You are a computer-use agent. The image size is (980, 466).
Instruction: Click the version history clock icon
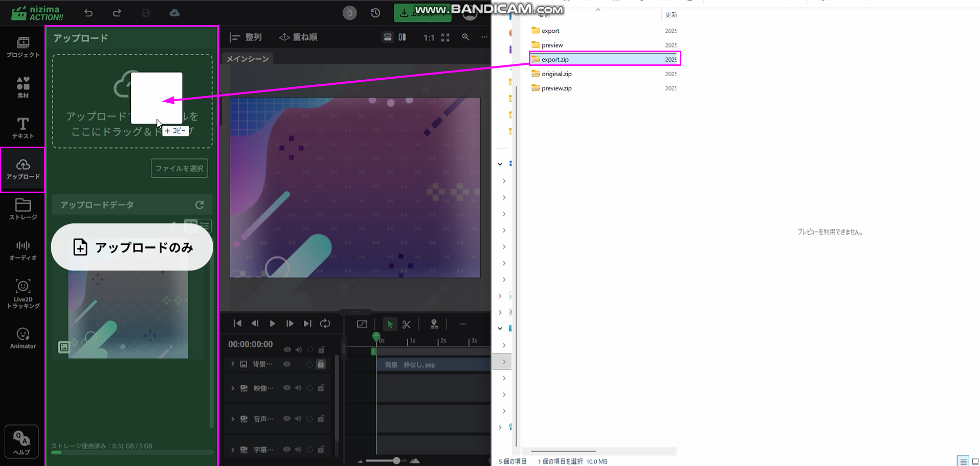(375, 13)
